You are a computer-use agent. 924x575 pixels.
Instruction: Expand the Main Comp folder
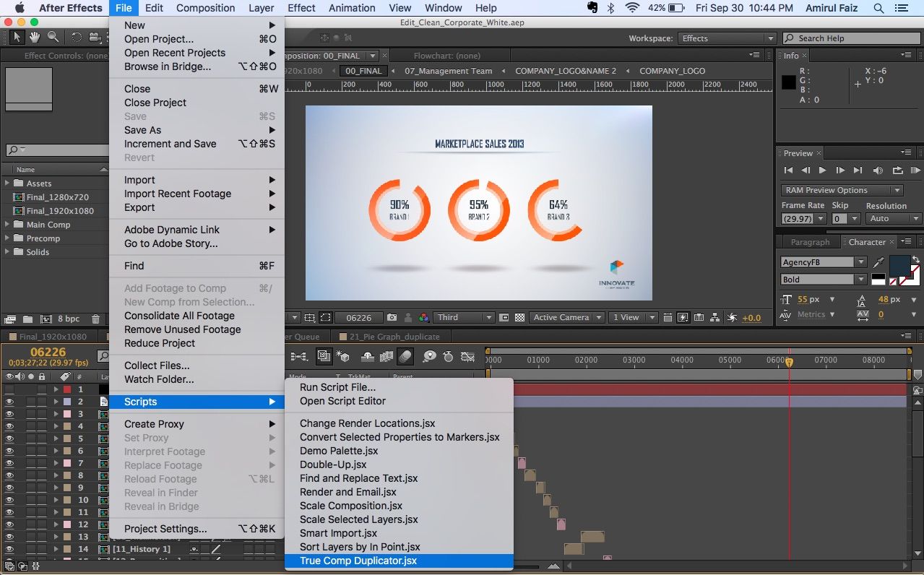pos(7,225)
